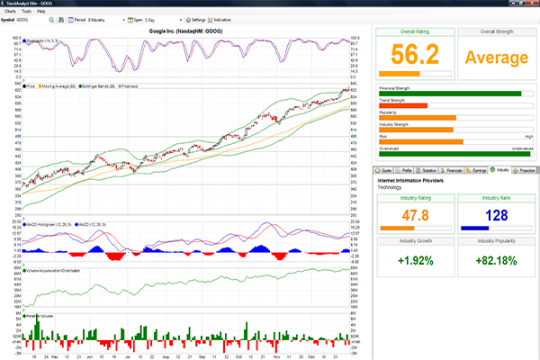Open the Help menu
Screen dimensions: 540x360
(41, 11)
